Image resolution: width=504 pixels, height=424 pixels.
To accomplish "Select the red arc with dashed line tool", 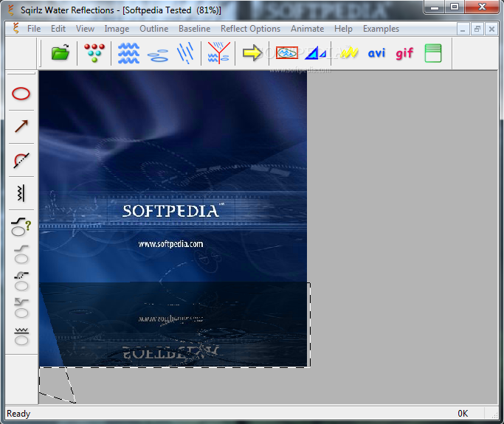I will click(x=21, y=160).
